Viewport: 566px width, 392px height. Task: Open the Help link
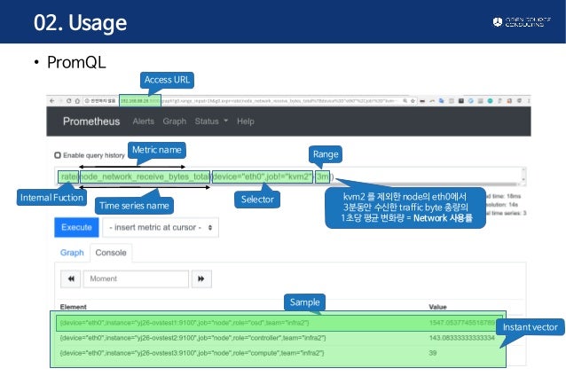pyautogui.click(x=246, y=122)
